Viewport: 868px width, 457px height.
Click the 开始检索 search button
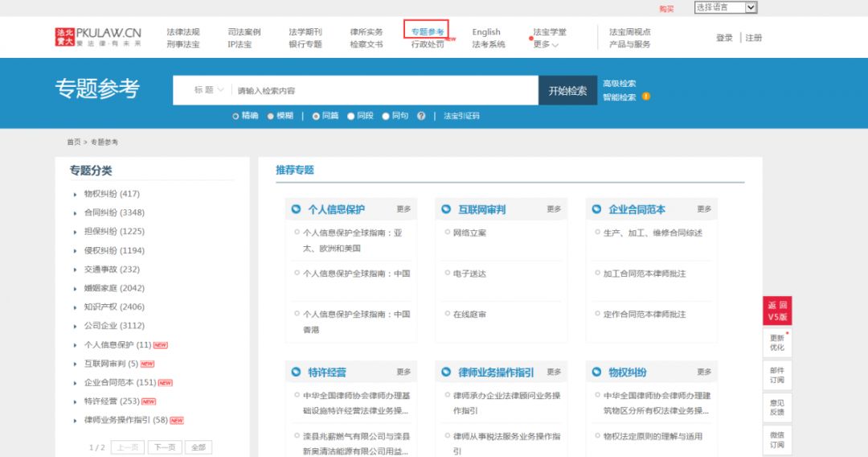[567, 91]
